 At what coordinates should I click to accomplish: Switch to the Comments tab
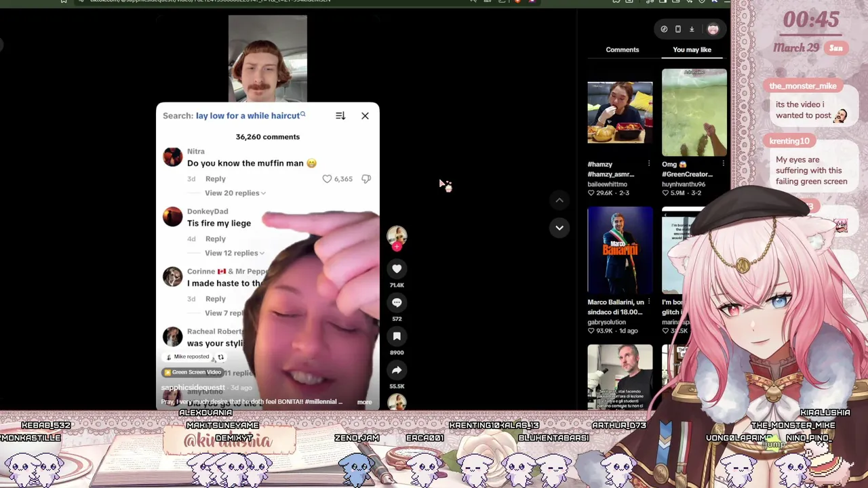click(623, 49)
